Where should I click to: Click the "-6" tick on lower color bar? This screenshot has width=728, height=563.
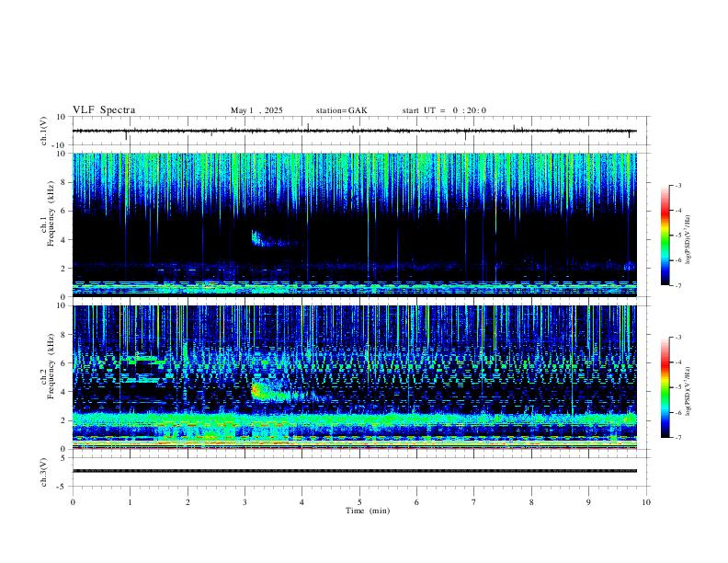point(678,412)
